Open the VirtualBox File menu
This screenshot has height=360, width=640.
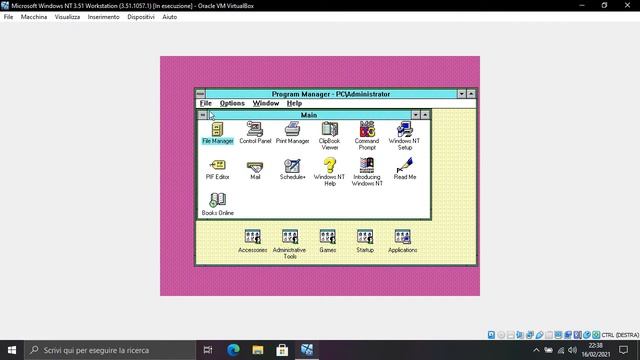[x=8, y=17]
